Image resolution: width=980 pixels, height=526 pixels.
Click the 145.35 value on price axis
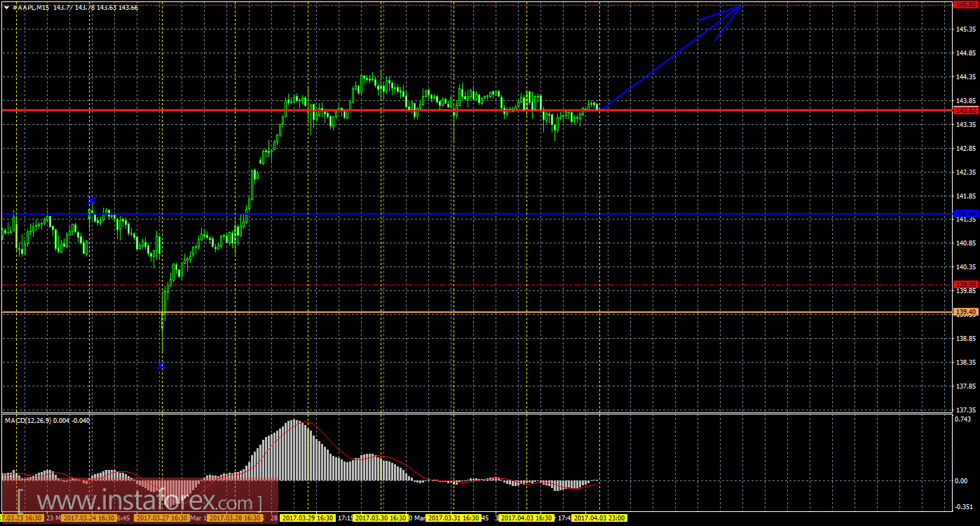tap(967, 29)
